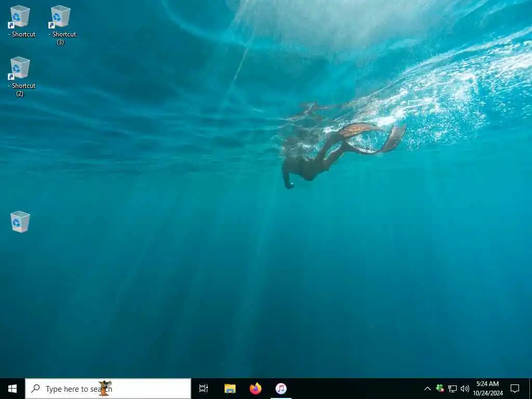The width and height of the screenshot is (532, 399).
Task: Open the volume control tray icon
Action: point(465,389)
